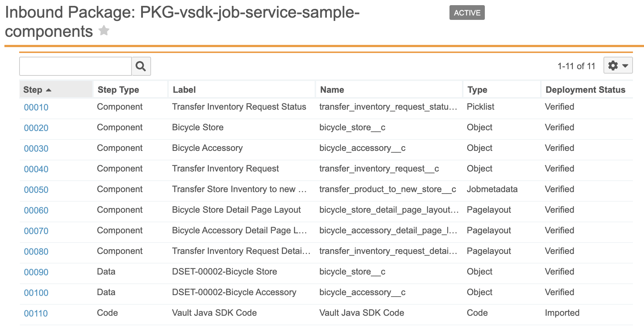This screenshot has width=644, height=329.
Task: Click 'Code' step type in row 00110
Action: [108, 313]
